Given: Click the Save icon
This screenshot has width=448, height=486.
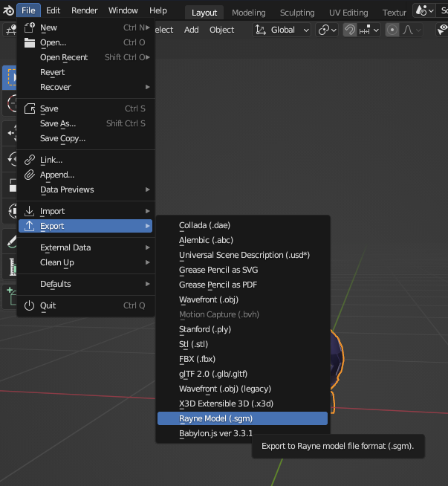Looking at the screenshot, I should point(30,108).
